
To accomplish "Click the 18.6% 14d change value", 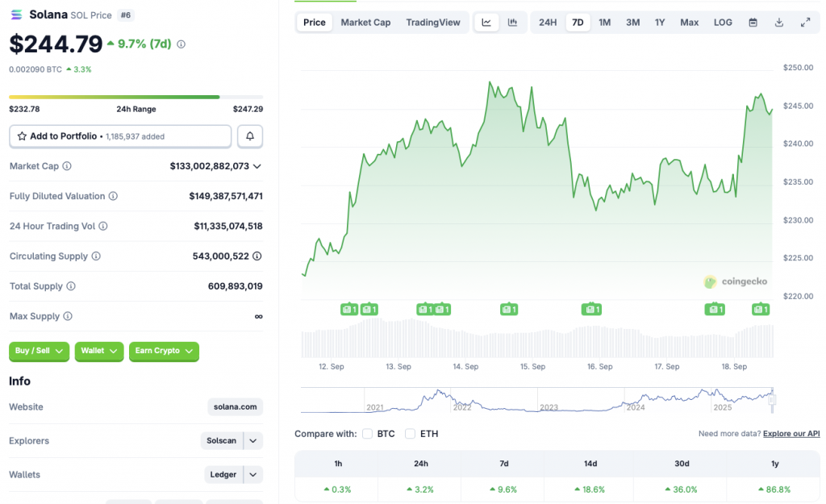I will 590,489.
